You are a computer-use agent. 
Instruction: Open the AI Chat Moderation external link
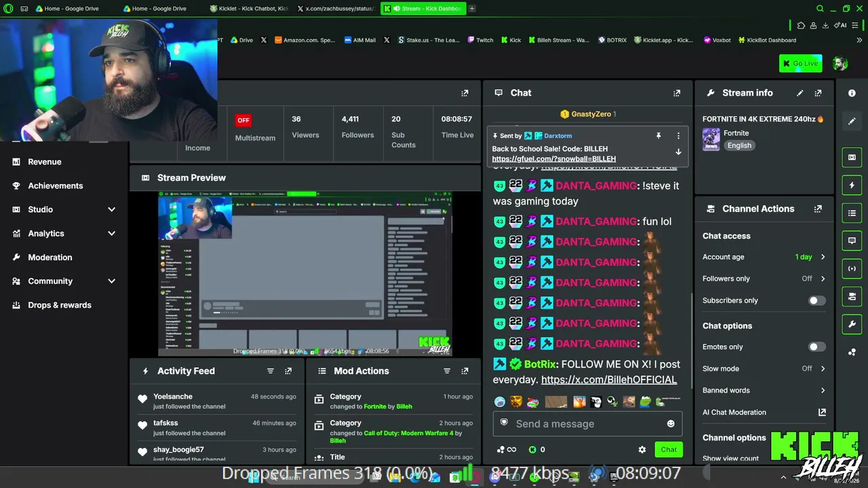coord(822,412)
